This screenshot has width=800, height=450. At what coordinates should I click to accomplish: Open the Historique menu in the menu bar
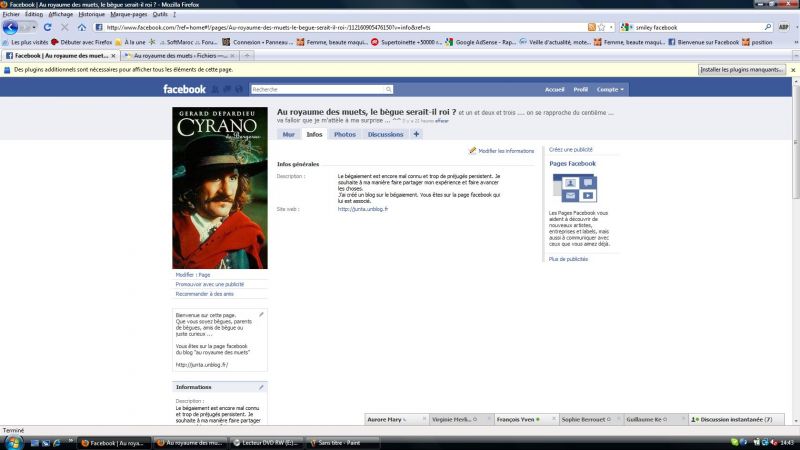(x=91, y=15)
